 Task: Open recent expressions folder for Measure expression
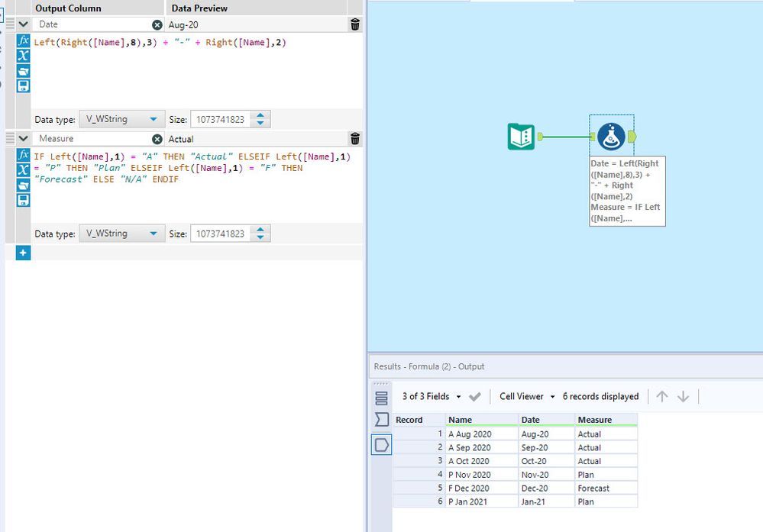coord(23,185)
